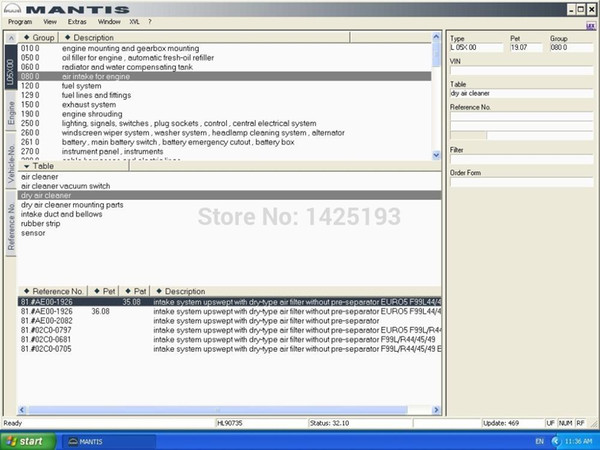This screenshot has height=450, width=600.
Task: Select group 261 0 battery row
Action: point(225,142)
